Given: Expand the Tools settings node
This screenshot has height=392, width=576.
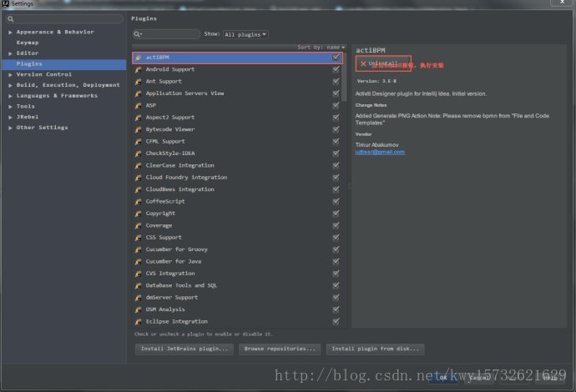Looking at the screenshot, I should pyautogui.click(x=10, y=107).
